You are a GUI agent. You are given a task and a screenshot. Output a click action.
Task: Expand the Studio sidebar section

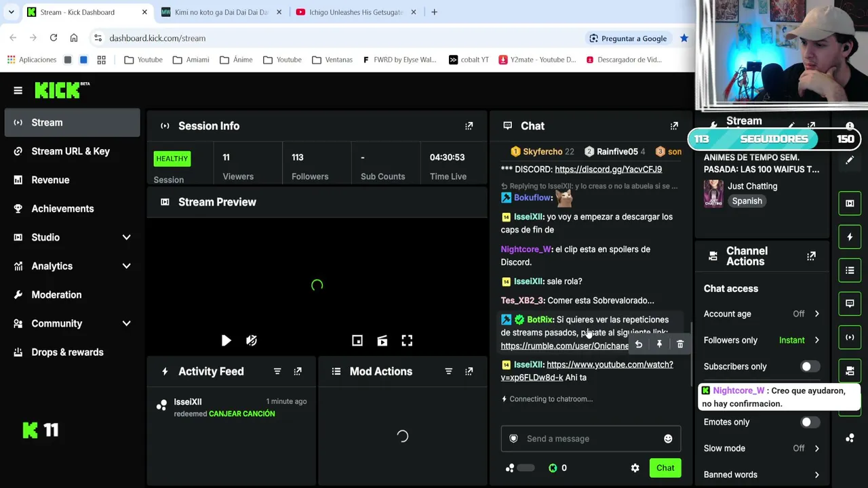[126, 237]
